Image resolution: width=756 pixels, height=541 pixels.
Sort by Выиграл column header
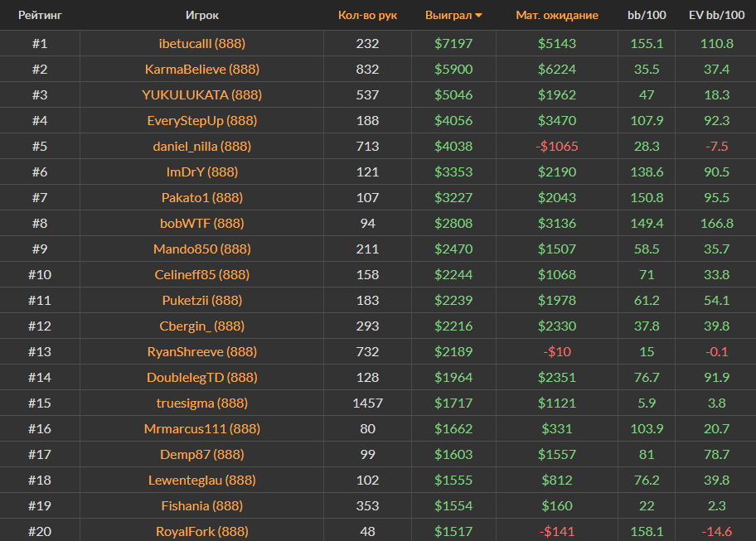[x=448, y=16]
